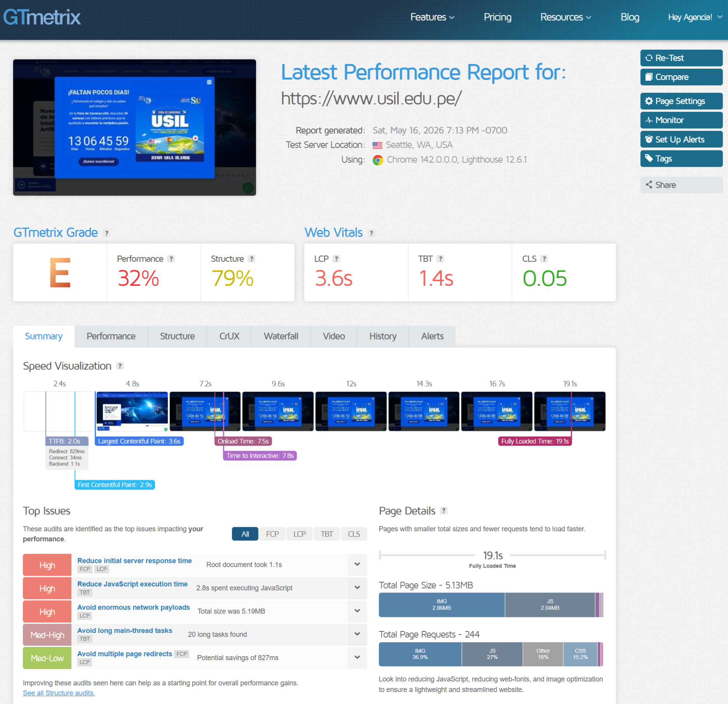The image size is (728, 704).
Task: Click the 4.8s filmstrip frame
Action: (132, 411)
